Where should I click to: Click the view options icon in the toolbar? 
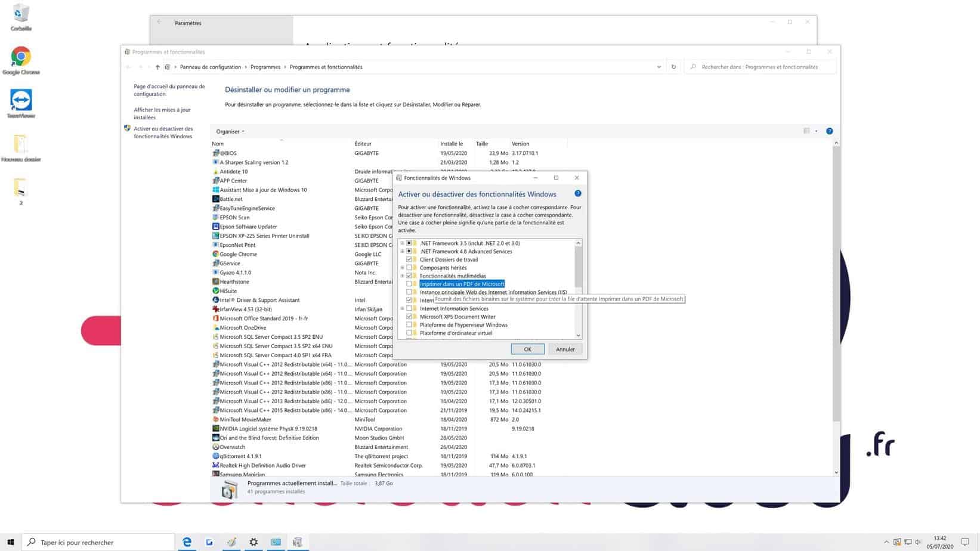(x=806, y=131)
